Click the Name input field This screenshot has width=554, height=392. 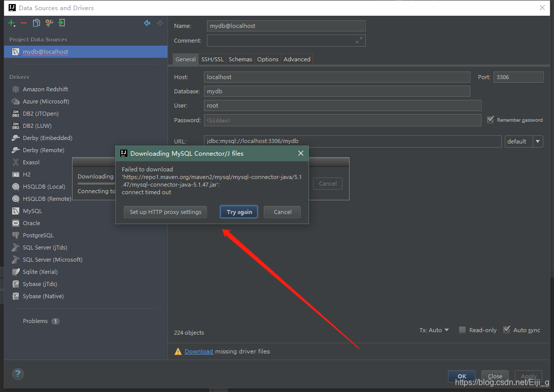[286, 26]
